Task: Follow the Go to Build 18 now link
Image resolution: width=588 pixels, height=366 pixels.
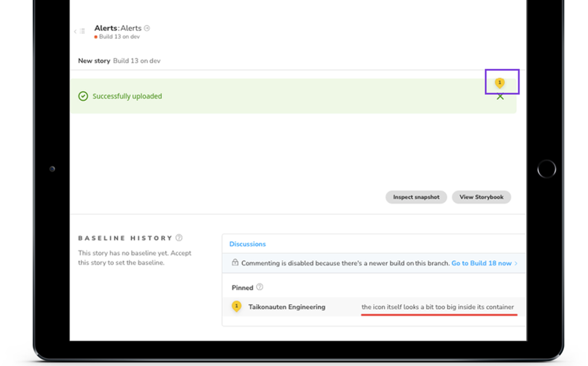Action: [x=481, y=263]
